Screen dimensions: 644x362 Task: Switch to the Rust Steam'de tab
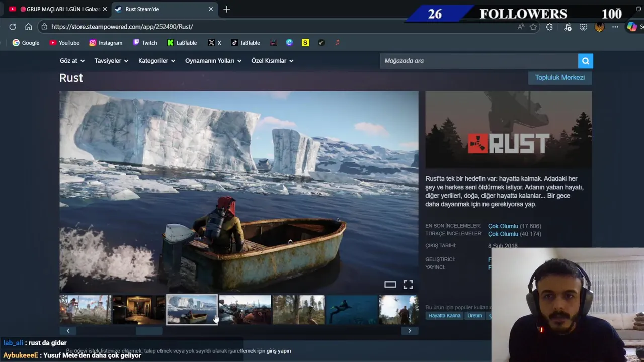(164, 9)
